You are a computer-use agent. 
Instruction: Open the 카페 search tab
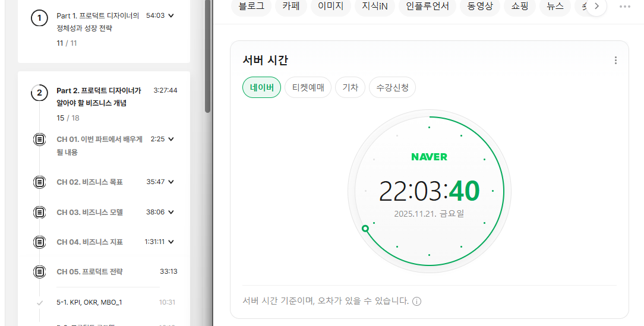coord(291,6)
